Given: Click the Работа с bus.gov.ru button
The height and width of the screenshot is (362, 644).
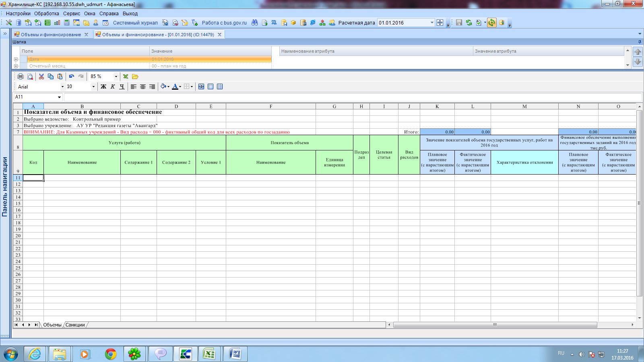Looking at the screenshot, I should 224,23.
